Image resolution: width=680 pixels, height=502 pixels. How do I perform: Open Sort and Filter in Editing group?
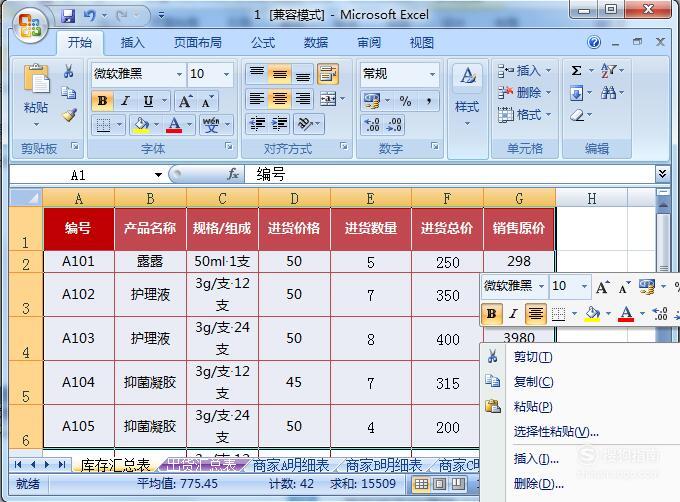click(608, 70)
